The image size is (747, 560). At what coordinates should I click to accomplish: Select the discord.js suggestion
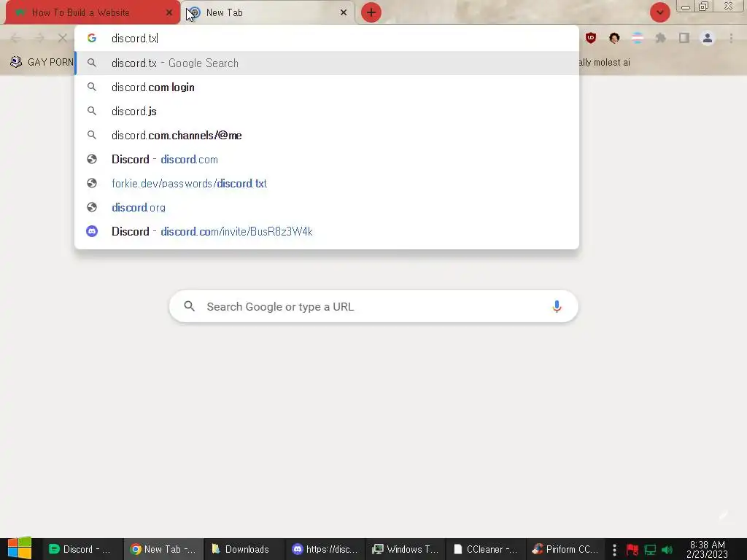[327, 111]
